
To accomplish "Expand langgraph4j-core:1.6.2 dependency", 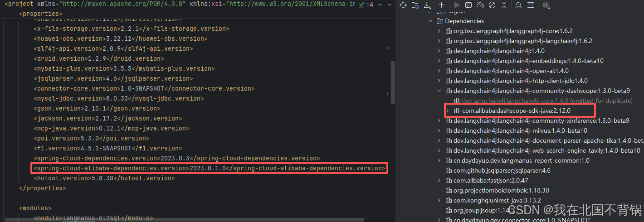I will point(439,31).
